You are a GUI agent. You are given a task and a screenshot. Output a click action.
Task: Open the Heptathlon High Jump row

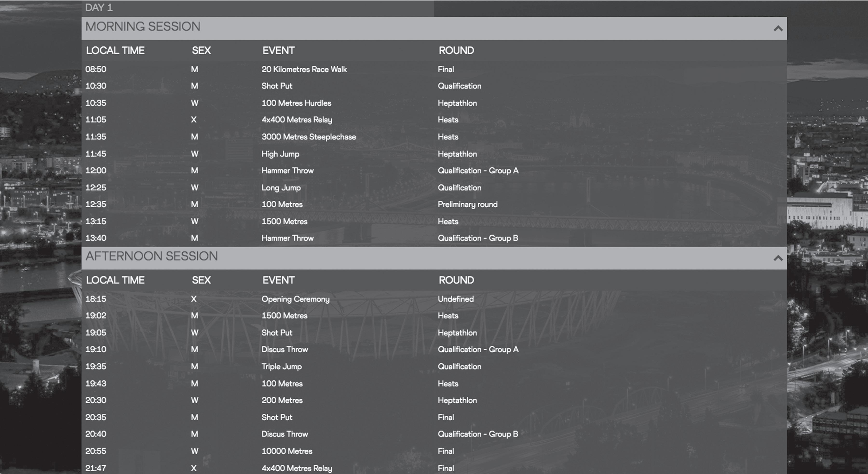[280, 154]
